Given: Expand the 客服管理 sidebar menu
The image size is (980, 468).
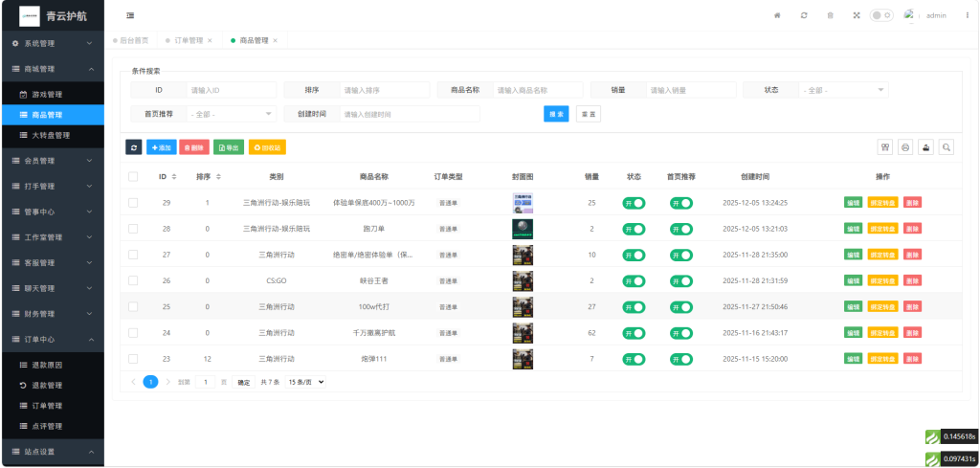Looking at the screenshot, I should coord(52,262).
